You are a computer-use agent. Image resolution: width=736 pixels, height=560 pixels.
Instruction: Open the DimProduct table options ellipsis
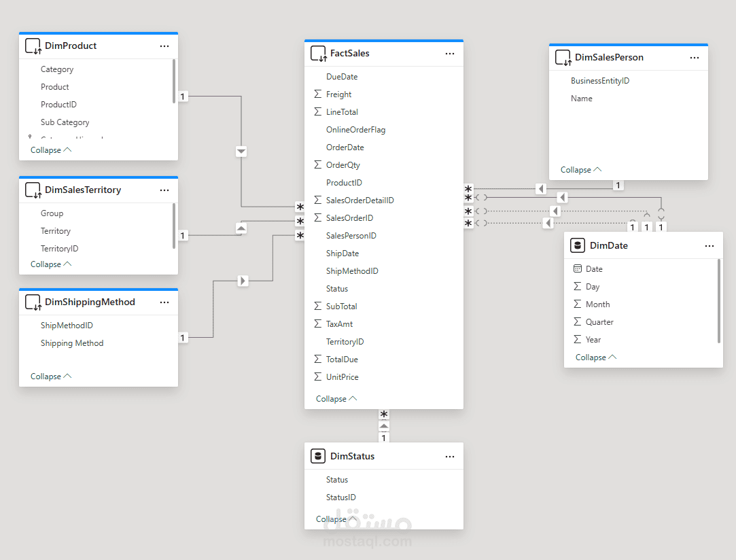(x=164, y=46)
